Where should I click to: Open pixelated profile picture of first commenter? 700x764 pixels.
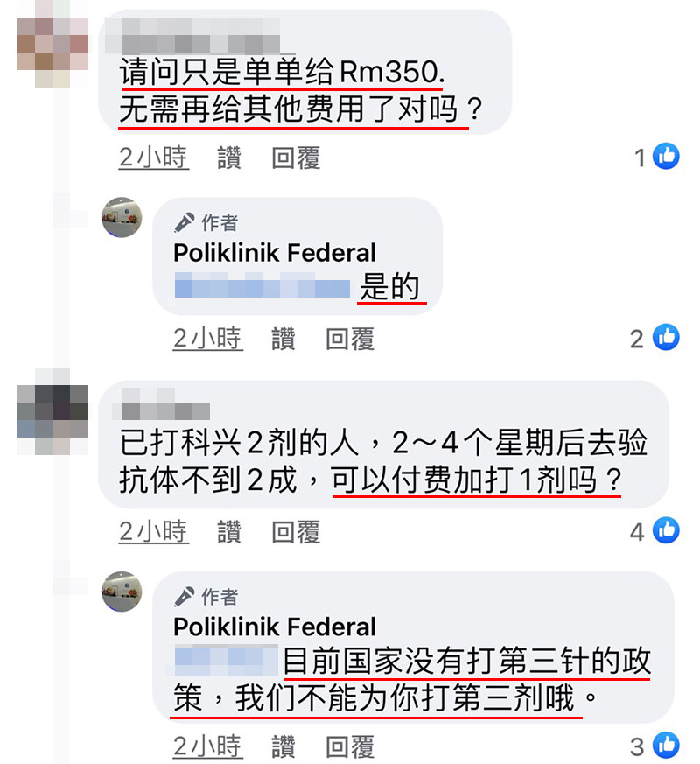[x=52, y=44]
